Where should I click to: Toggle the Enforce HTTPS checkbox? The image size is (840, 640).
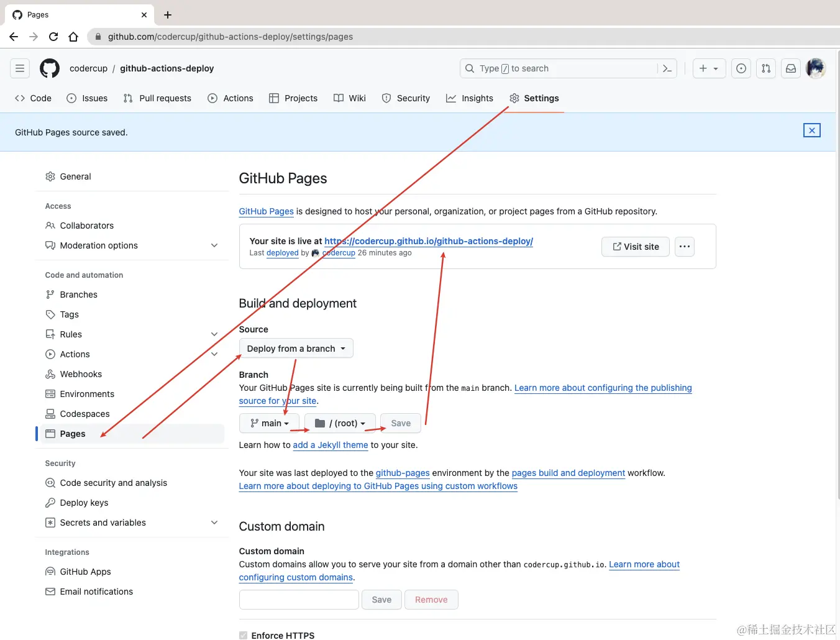click(243, 635)
